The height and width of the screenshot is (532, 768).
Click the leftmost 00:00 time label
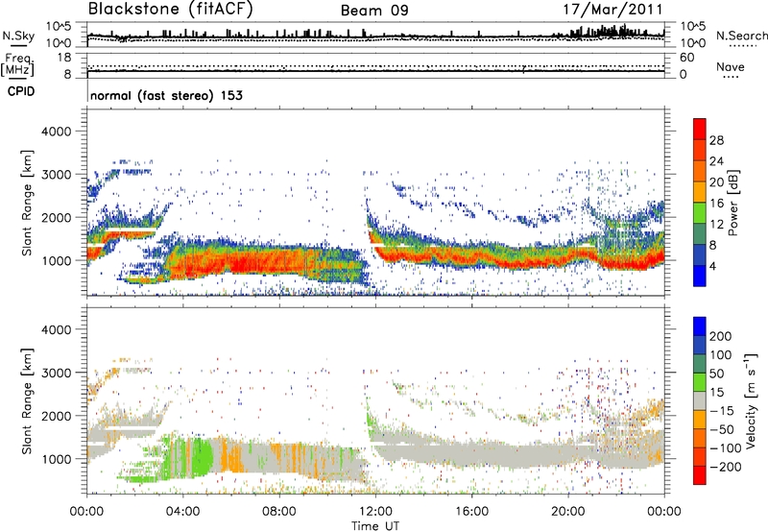tap(87, 512)
